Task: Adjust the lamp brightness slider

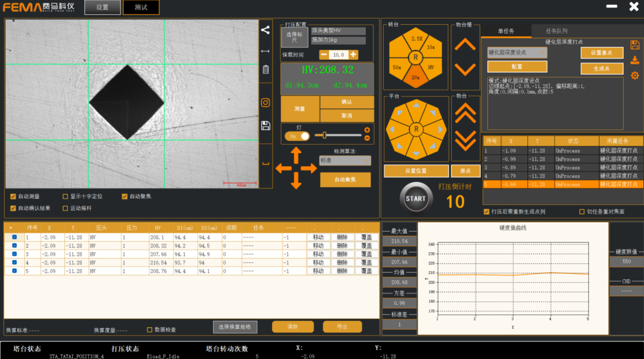Action: point(325,135)
